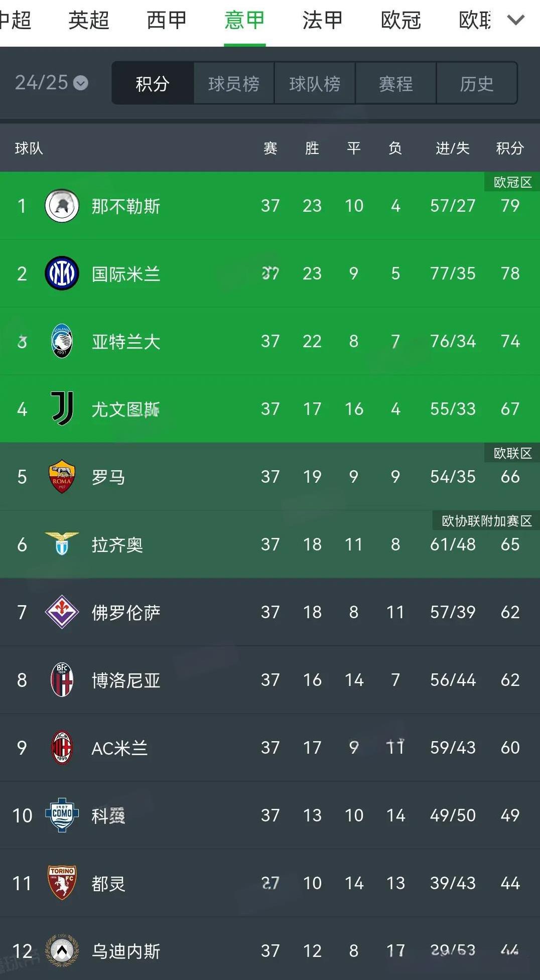Switch to the 英超 league tab

[89, 21]
